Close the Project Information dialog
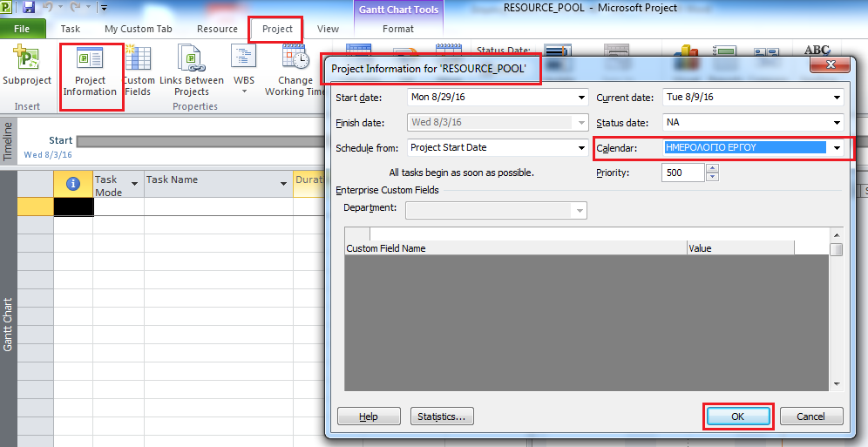 [x=830, y=64]
